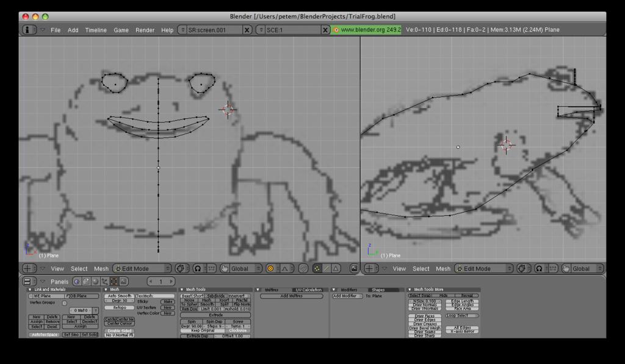Toggle Draw Faces option

[x=425, y=316]
